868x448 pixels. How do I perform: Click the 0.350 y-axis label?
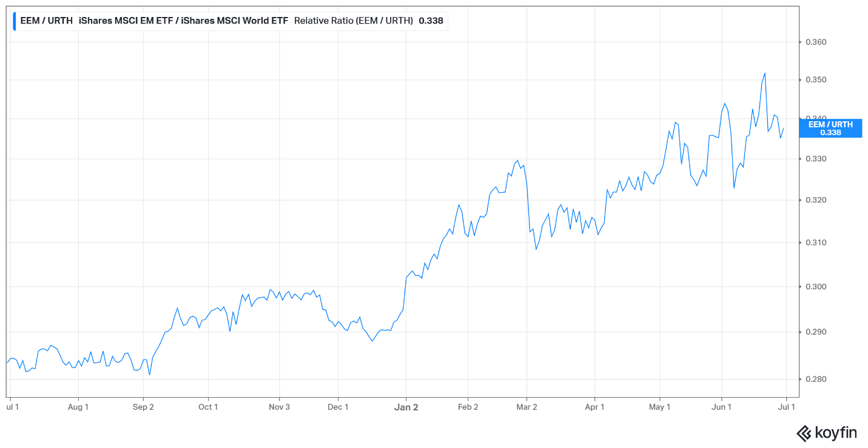tap(815, 80)
